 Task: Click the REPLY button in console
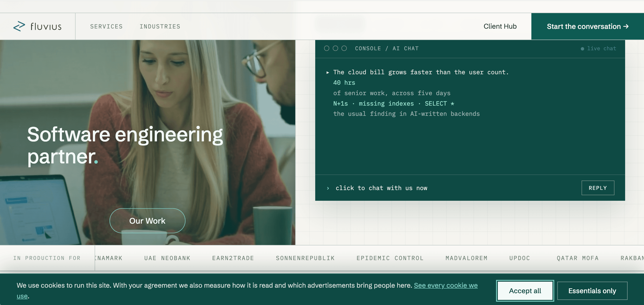point(598,188)
